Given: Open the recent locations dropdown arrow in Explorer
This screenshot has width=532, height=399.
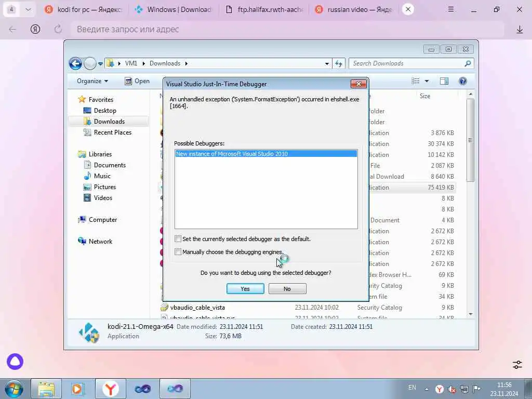Looking at the screenshot, I should 100,63.
